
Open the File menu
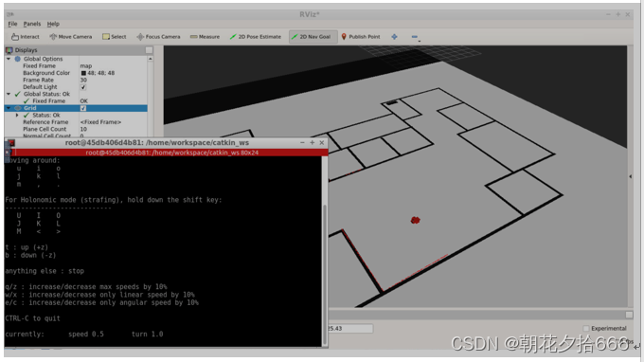(x=12, y=24)
